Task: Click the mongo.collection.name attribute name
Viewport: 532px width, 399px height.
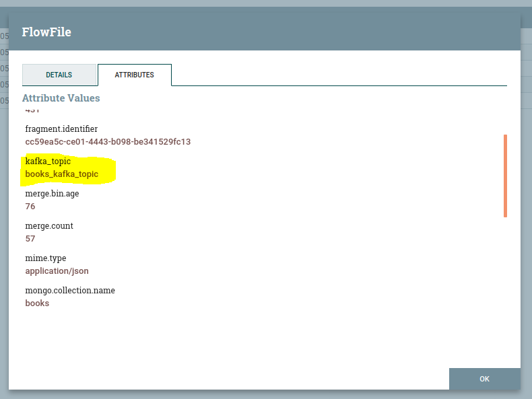Action: tap(70, 290)
